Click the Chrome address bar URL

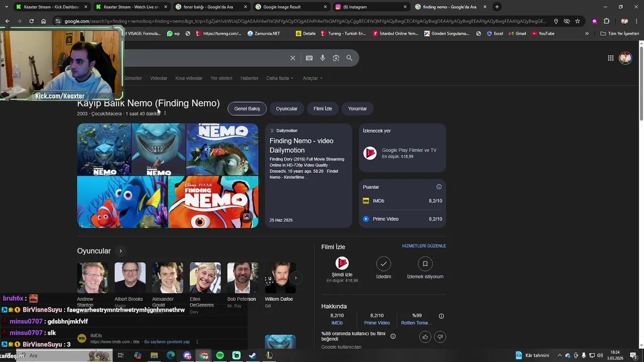pyautogui.click(x=305, y=21)
